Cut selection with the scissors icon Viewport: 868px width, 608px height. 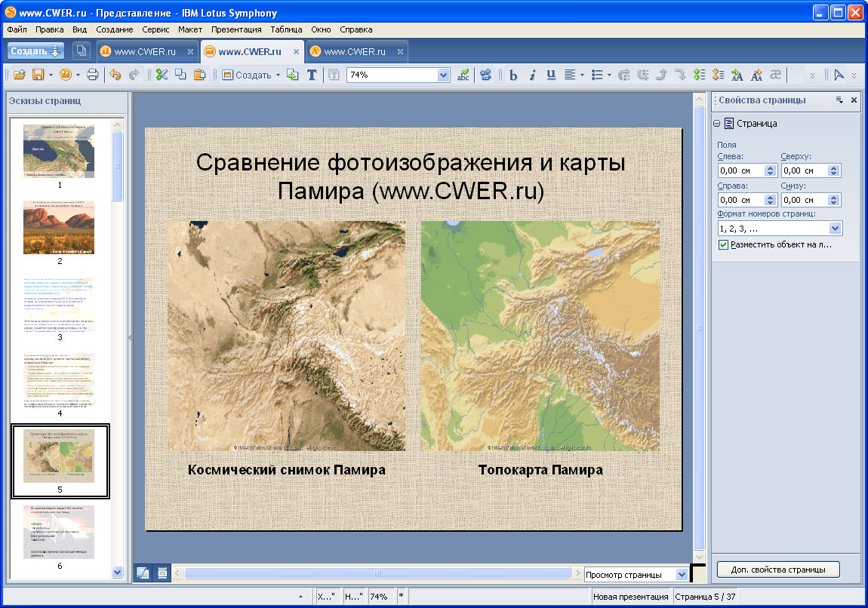pyautogui.click(x=162, y=75)
